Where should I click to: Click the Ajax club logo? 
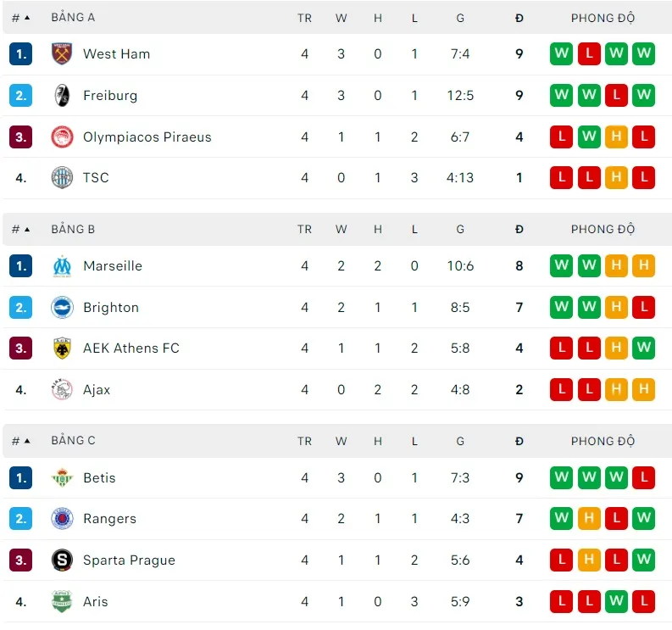[62, 390]
